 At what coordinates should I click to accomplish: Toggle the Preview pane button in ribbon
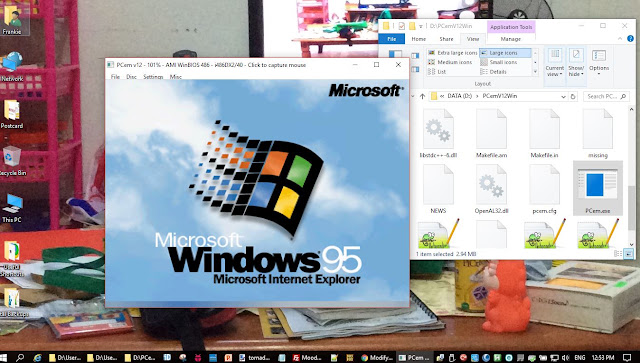pyautogui.click(x=415, y=56)
